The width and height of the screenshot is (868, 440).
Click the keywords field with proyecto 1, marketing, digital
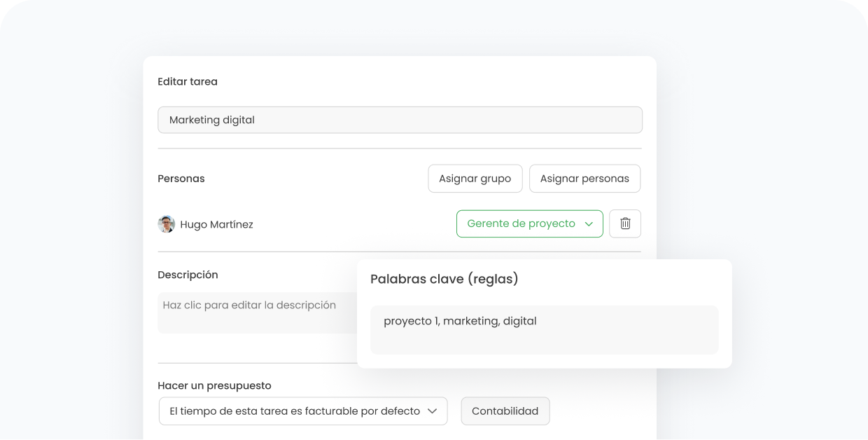(544, 329)
